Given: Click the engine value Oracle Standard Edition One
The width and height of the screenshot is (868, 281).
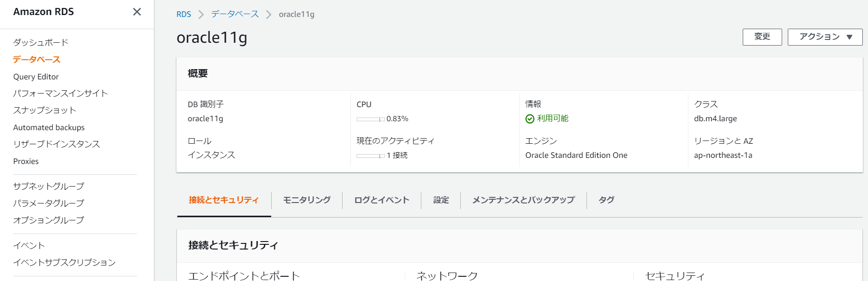Looking at the screenshot, I should [576, 156].
